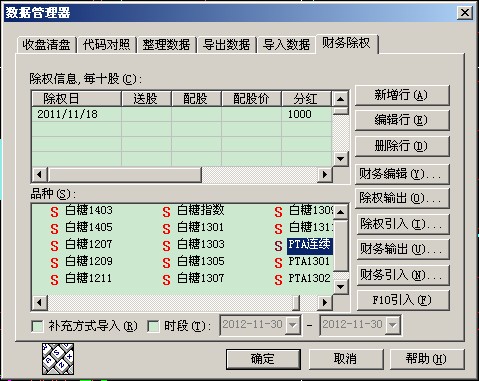Click the 编辑行 button
Image resolution: width=479 pixels, height=381 pixels.
point(402,120)
